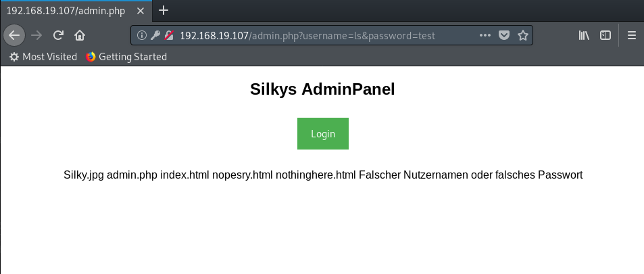
Task: Show site information via the info icon
Action: point(141,35)
